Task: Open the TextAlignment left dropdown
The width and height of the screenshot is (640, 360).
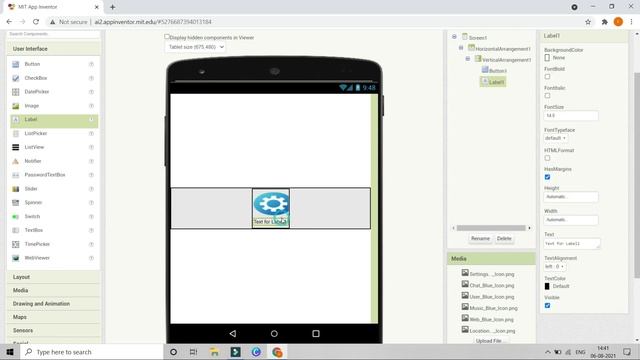Action: pos(555,267)
